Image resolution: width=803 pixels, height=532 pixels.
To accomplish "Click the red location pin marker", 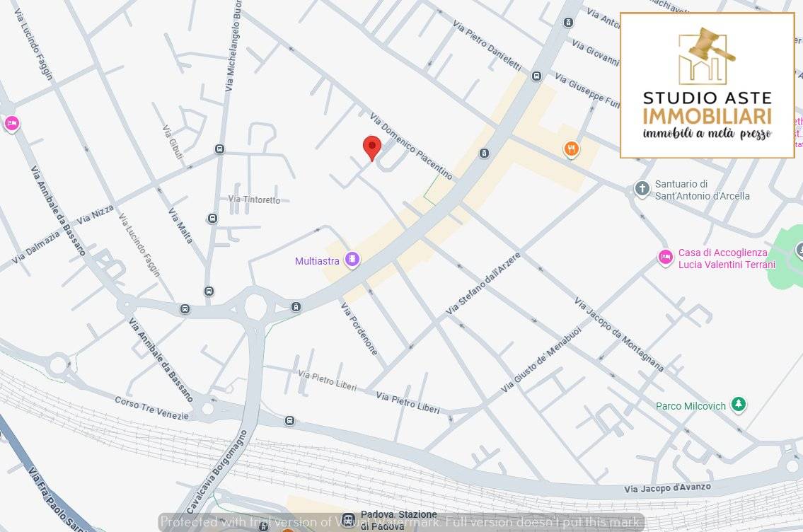I will tap(372, 148).
